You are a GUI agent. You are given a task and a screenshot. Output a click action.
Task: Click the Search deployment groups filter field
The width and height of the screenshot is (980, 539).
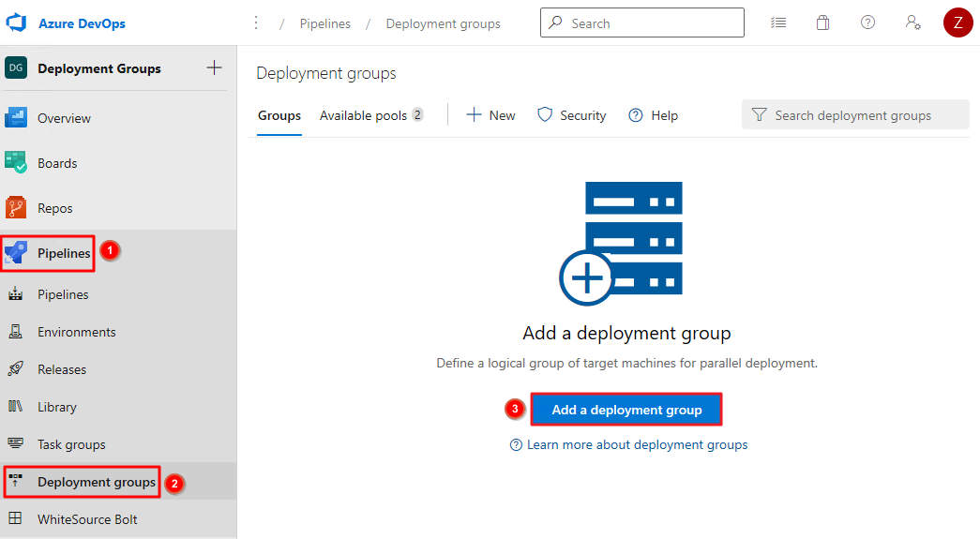click(x=855, y=115)
